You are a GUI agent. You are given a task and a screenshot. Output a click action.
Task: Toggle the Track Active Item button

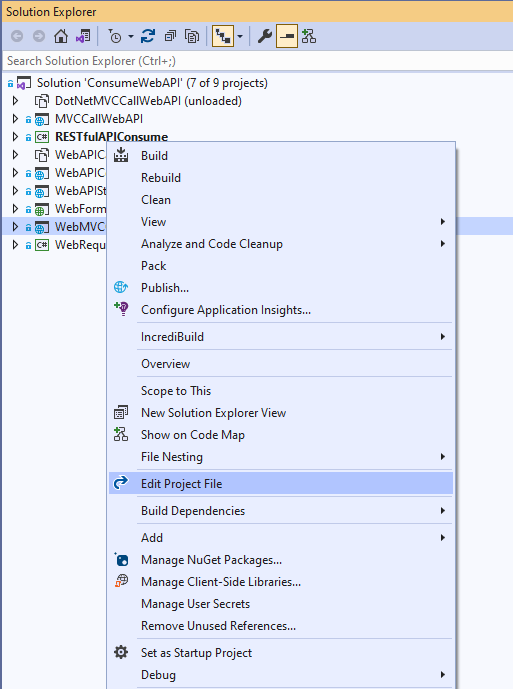coord(223,36)
